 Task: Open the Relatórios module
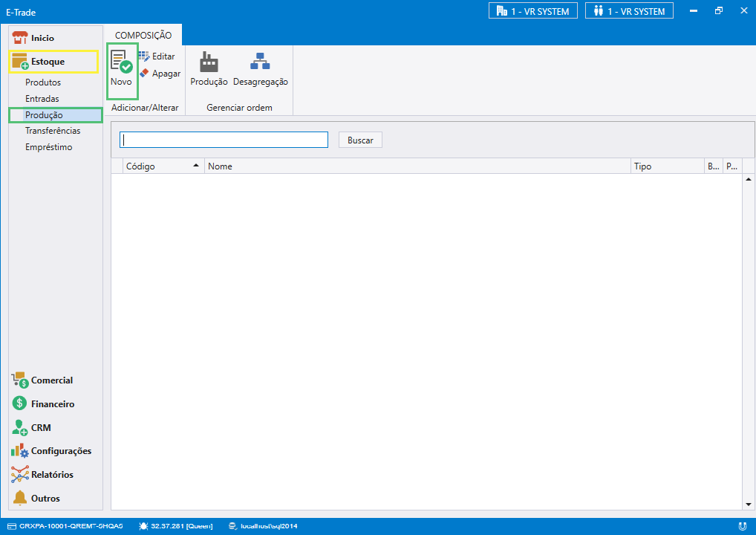[42, 475]
